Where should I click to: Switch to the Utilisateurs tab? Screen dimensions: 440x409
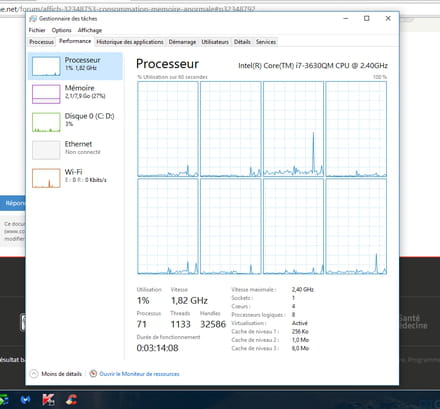(x=215, y=42)
